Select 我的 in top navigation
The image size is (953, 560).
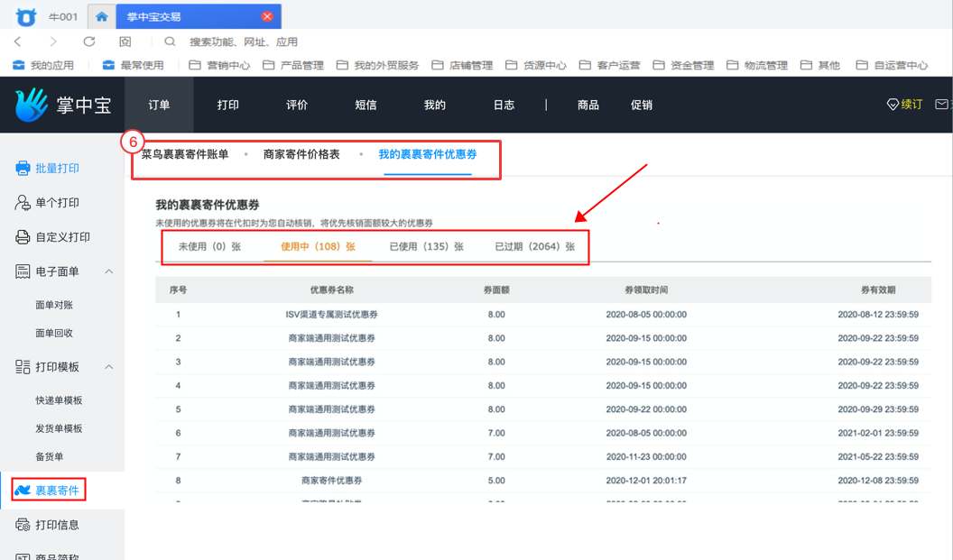coord(435,106)
